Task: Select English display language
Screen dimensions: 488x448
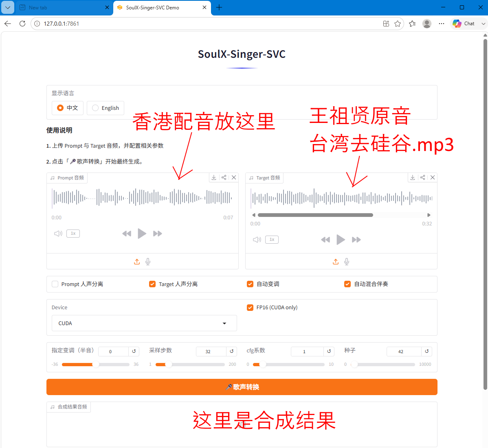Action: 106,108
